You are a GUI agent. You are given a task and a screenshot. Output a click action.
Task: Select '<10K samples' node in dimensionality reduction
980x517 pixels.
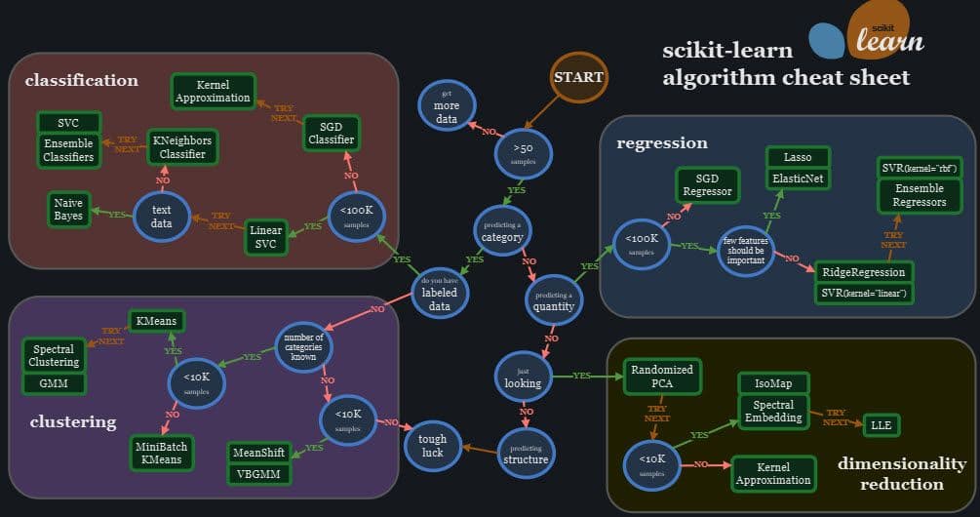652,465
